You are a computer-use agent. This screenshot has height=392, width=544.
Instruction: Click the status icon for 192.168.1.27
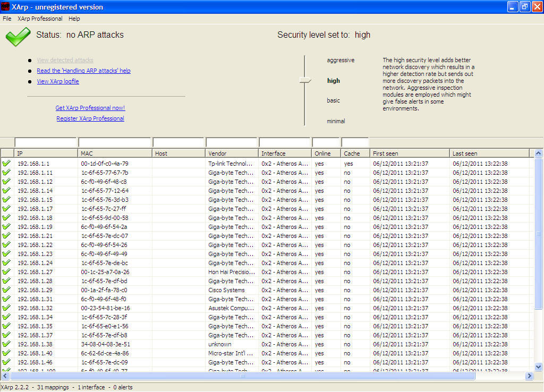coord(6,271)
